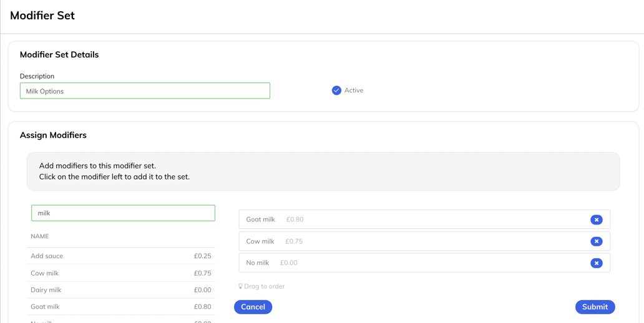The width and height of the screenshot is (644, 323).
Task: Remove Goat milk from the modifier set
Action: pyautogui.click(x=596, y=219)
